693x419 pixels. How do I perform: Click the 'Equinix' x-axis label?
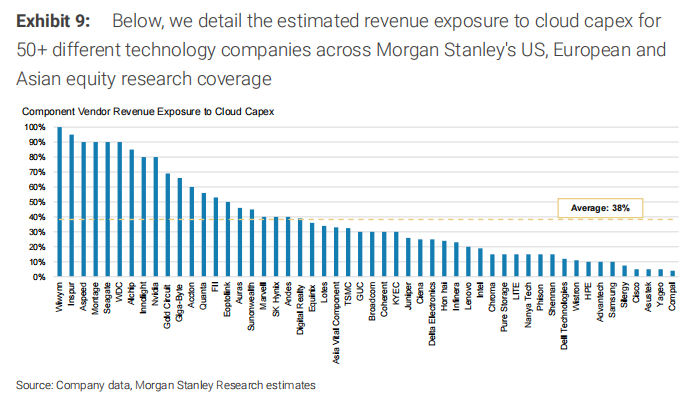click(312, 297)
